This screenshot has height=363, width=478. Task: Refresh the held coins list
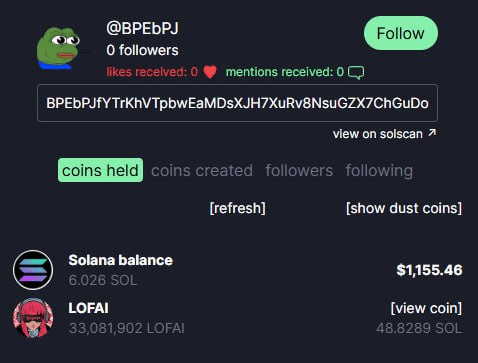(x=238, y=208)
